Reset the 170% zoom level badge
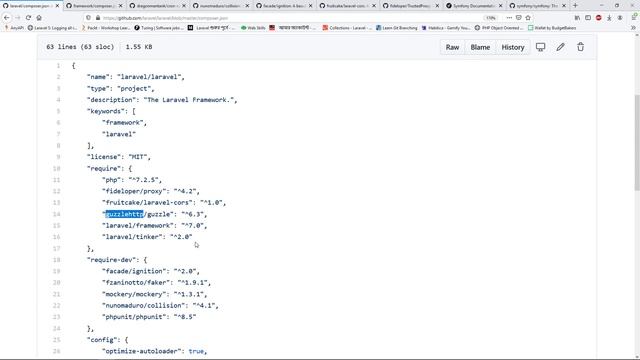 [x=491, y=18]
